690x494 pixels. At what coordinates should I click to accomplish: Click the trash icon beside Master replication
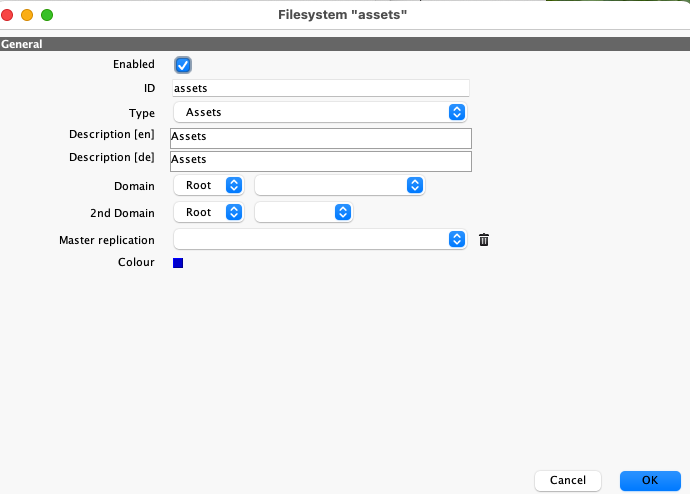click(x=484, y=240)
